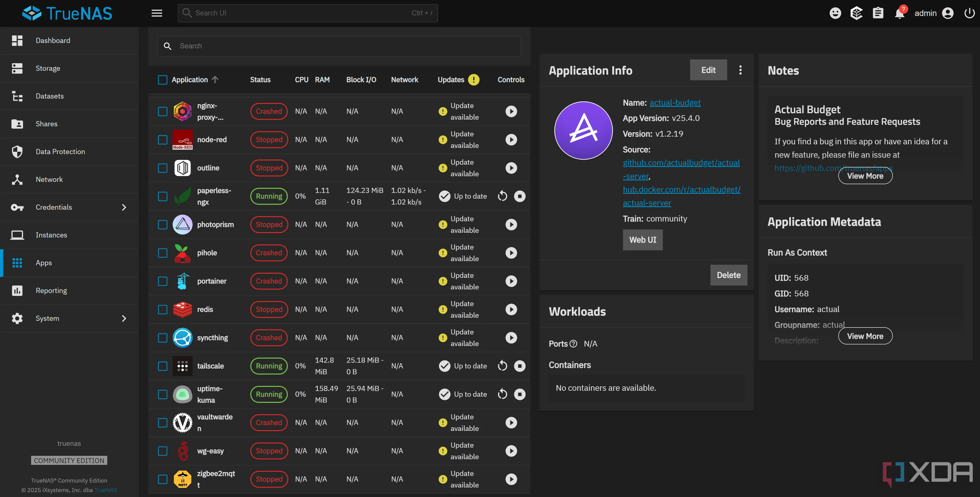980x497 pixels.
Task: Open the hub.docker.com actual-server link
Action: click(681, 196)
